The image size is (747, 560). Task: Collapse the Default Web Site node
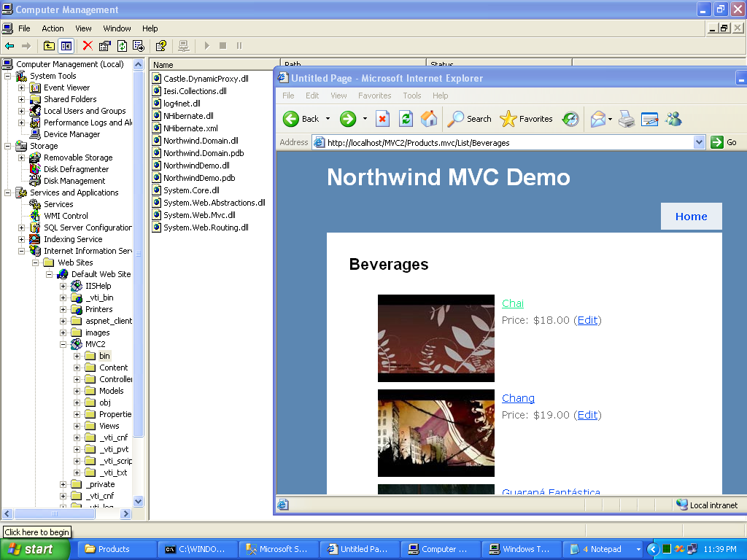tap(49, 274)
